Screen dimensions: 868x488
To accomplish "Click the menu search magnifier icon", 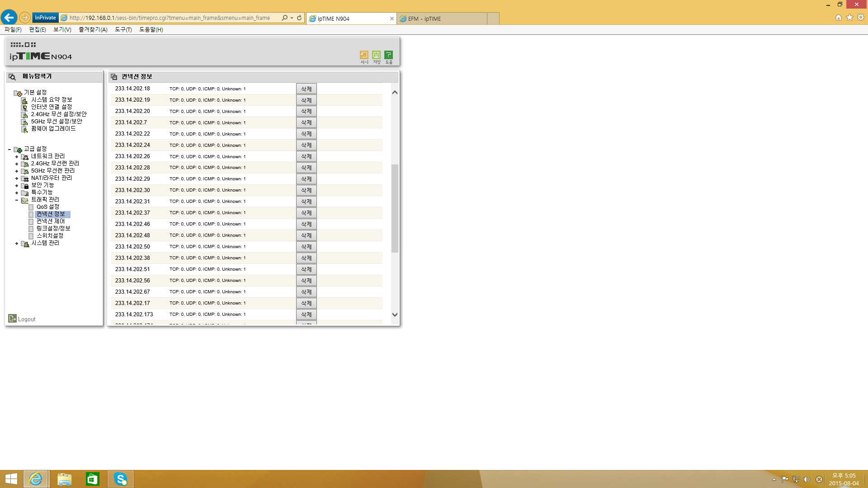I will 13,77.
